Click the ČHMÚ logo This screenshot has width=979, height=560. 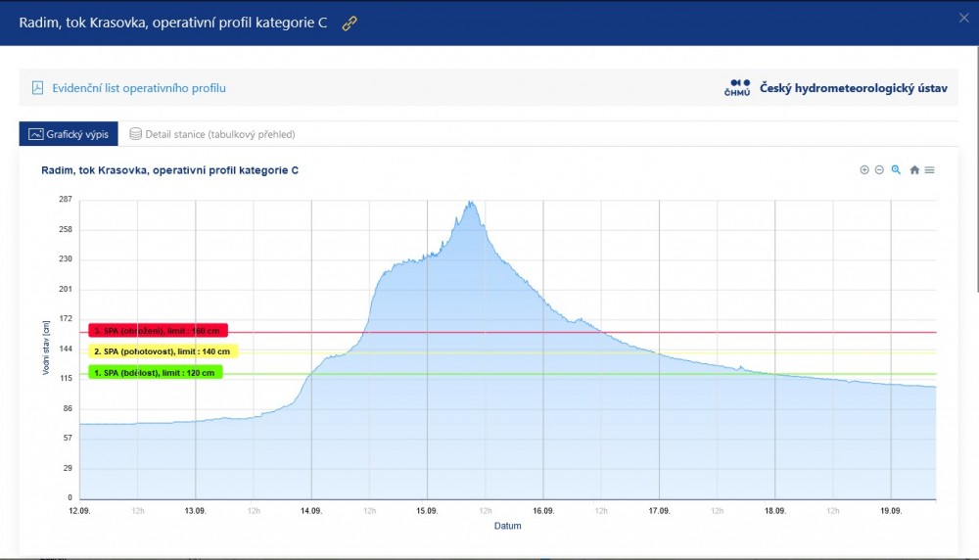pos(737,88)
